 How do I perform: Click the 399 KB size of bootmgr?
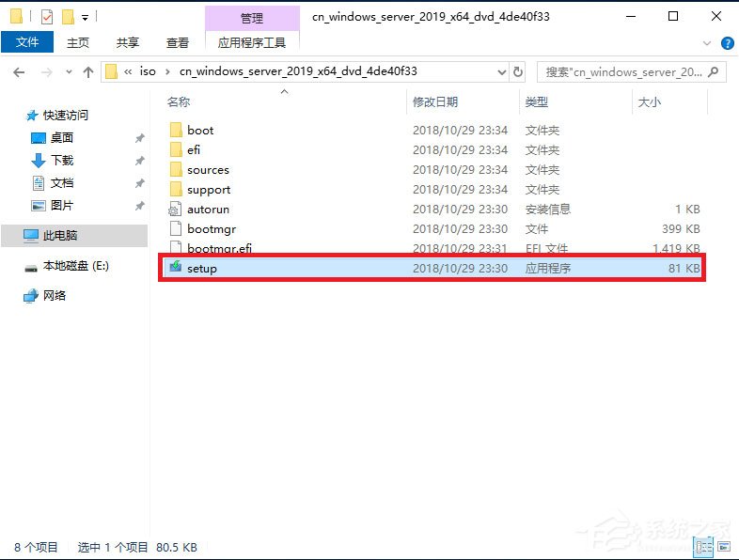pos(681,229)
